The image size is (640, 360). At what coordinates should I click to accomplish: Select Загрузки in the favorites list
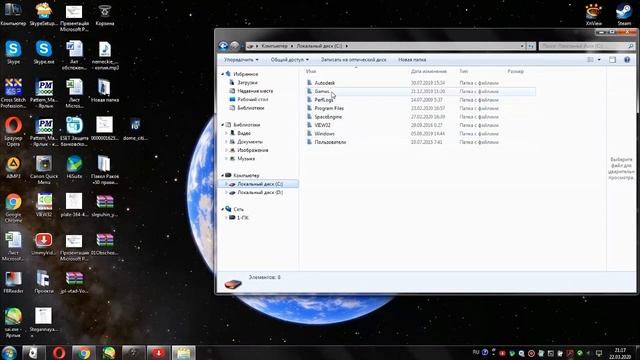tap(247, 82)
